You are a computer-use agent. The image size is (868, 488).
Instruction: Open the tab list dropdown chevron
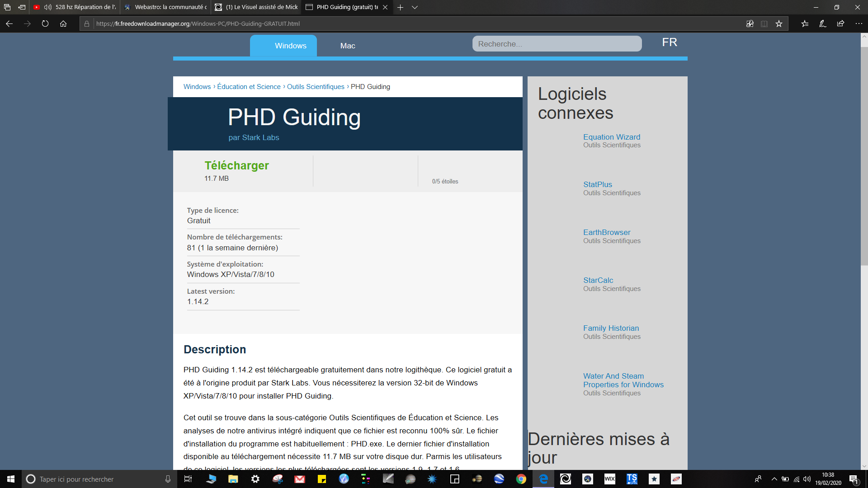(x=415, y=7)
